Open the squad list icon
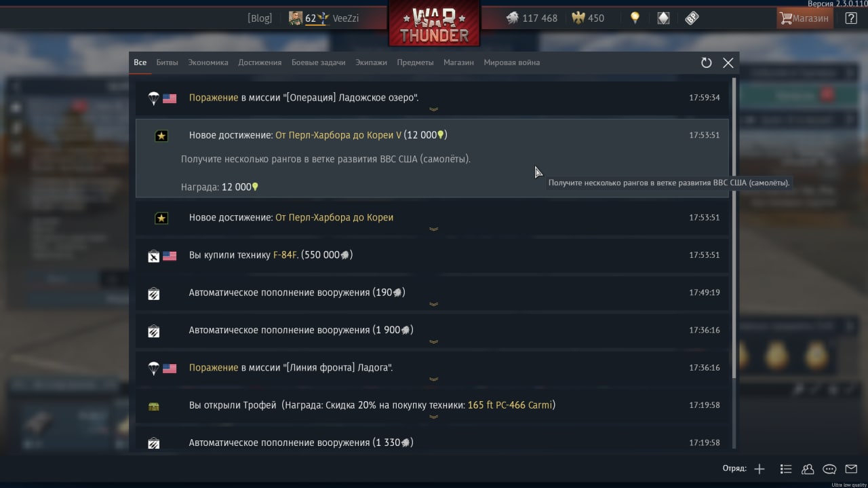Image resolution: width=868 pixels, height=488 pixels. point(786,469)
